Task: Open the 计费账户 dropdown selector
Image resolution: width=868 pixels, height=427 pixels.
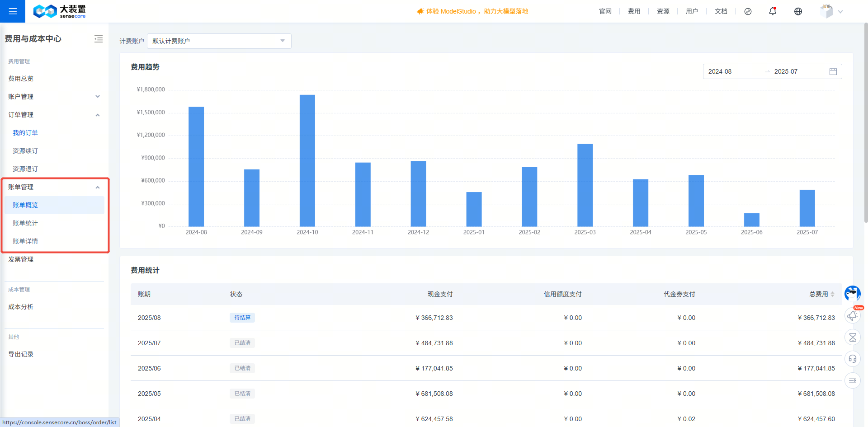Action: 219,41
